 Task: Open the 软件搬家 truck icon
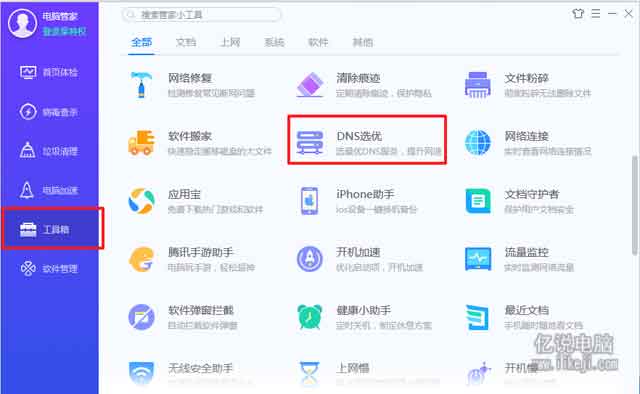tap(141, 143)
